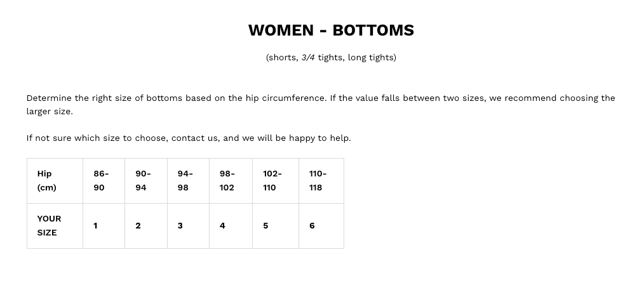Click the 'larger size.' text line
Viewport: 644px width, 297px height.
50,112
